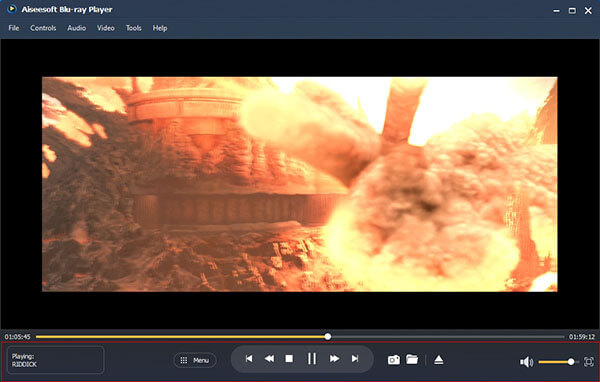Viewport: 600px width, 382px height.
Task: Open the Controls menu
Action: pyautogui.click(x=43, y=28)
